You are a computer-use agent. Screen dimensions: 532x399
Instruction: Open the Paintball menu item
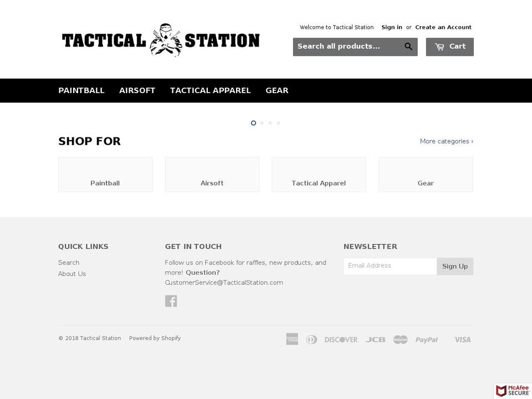[x=81, y=90]
